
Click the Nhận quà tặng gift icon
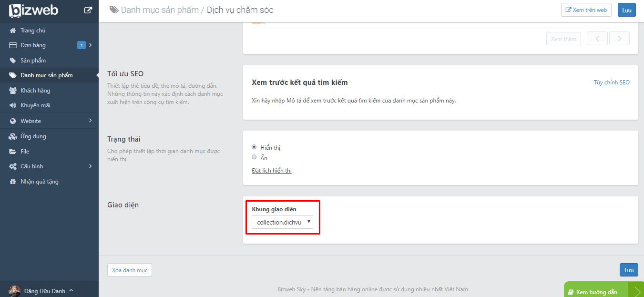coord(13,182)
